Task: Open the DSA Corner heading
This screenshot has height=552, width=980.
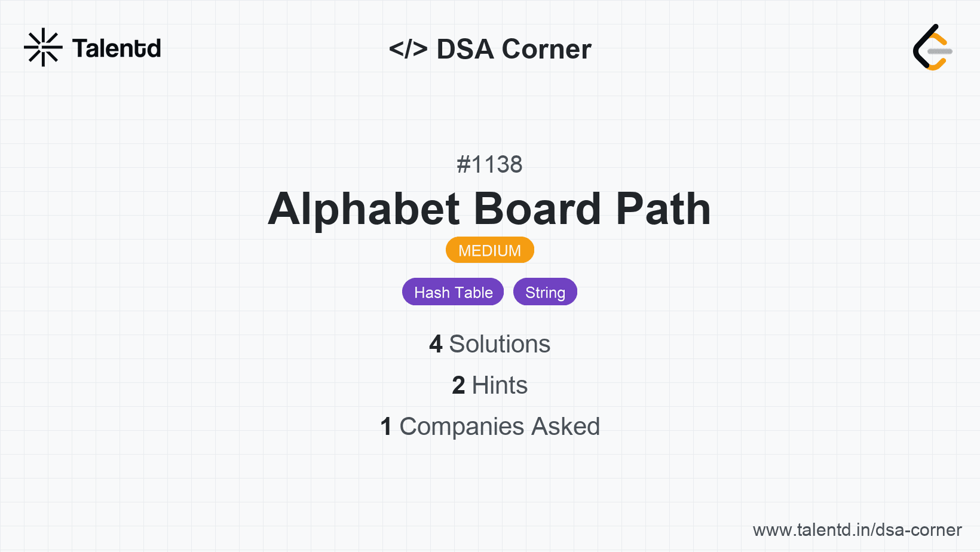Action: tap(514, 49)
